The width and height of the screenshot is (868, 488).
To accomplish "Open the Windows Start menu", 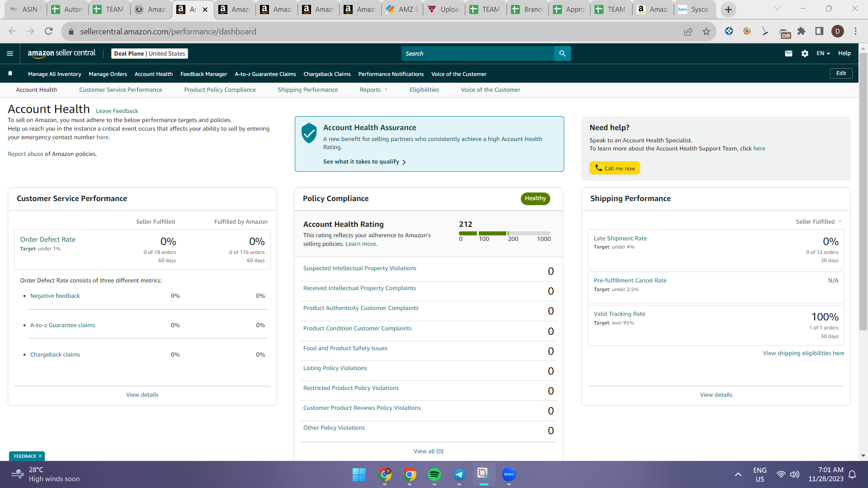I will pos(359,474).
